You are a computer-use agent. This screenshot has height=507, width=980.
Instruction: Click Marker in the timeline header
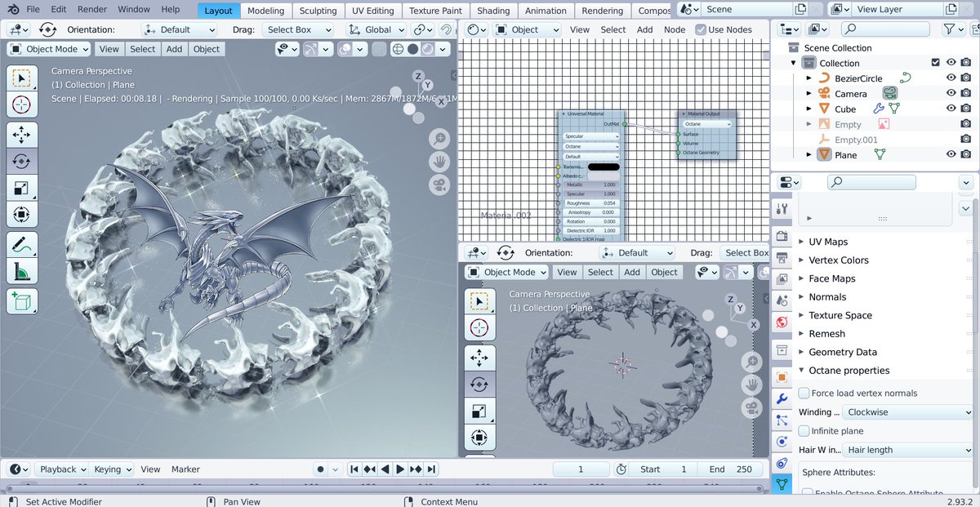(185, 469)
